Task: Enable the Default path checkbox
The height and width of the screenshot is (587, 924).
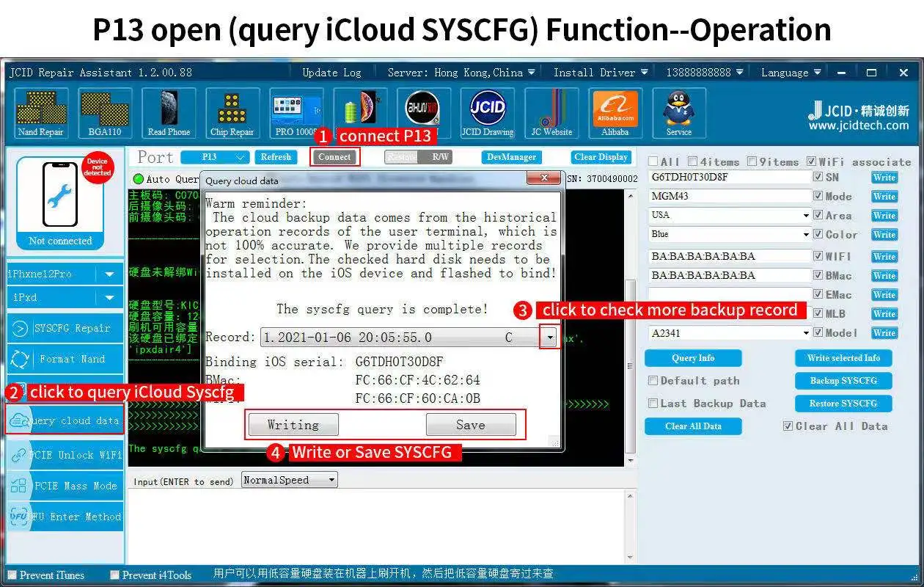Action: pyautogui.click(x=653, y=381)
